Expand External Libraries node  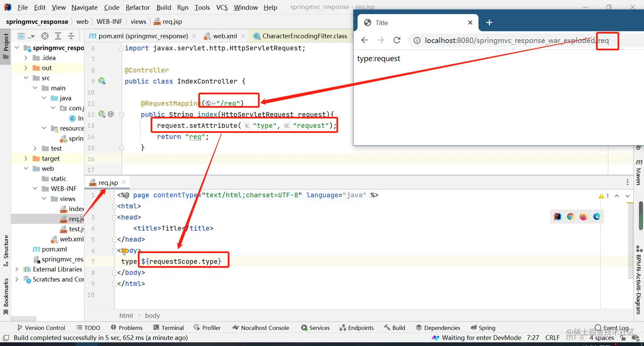[x=17, y=269]
